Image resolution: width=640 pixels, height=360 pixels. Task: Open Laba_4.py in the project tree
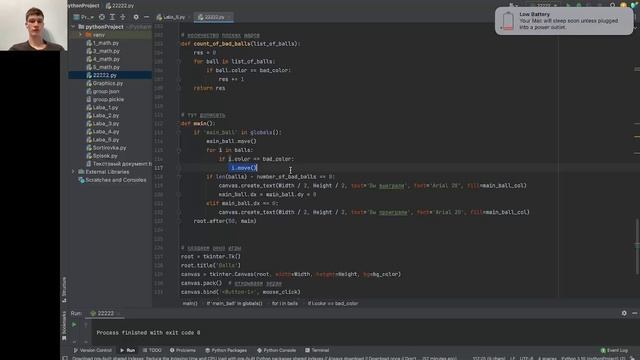click(x=102, y=131)
